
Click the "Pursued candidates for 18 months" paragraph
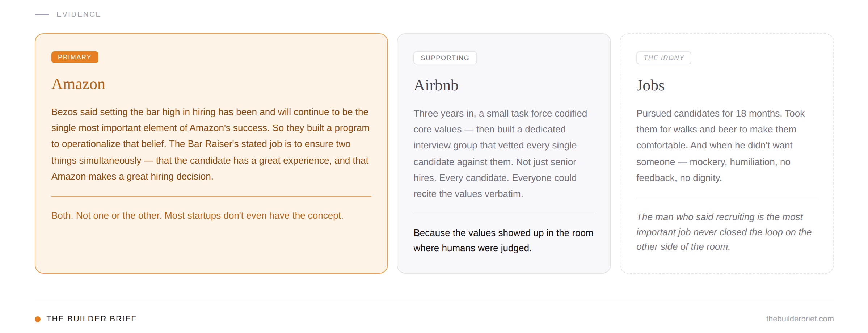(x=720, y=146)
